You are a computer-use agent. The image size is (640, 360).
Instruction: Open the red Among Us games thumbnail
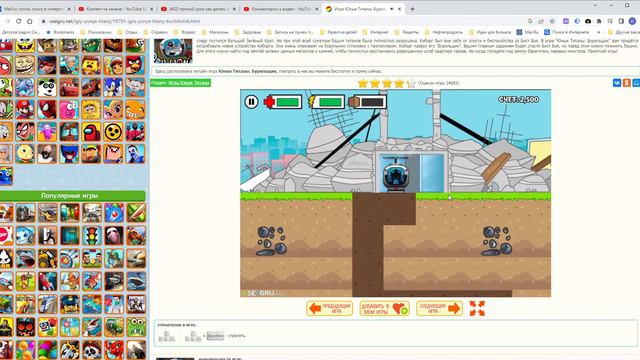click(91, 131)
